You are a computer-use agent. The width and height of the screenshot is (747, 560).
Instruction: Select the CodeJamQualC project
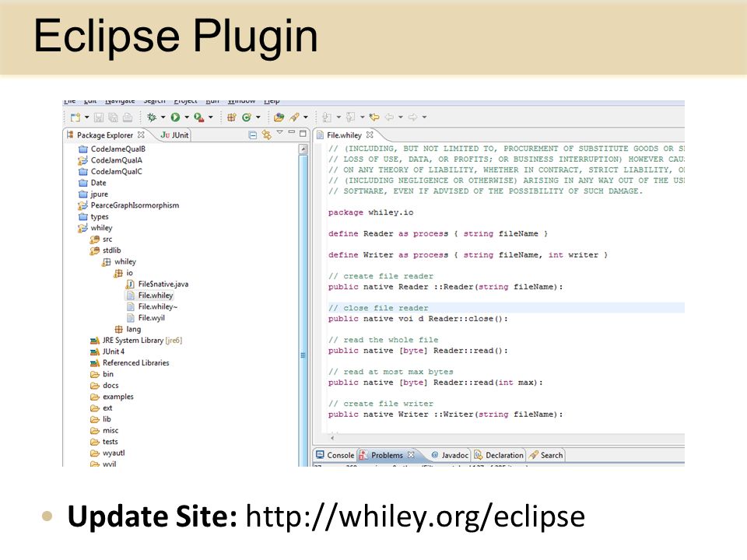pos(110,171)
